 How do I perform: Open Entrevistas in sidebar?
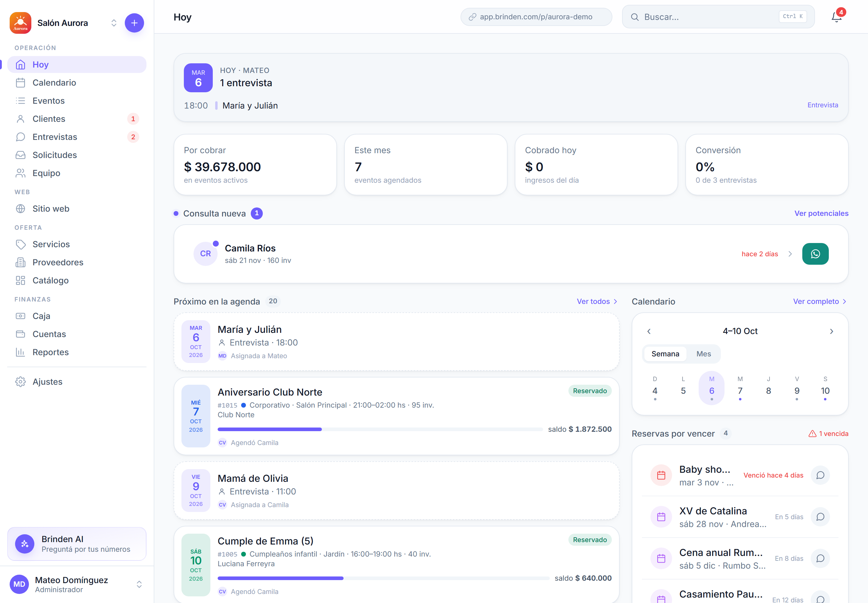coord(77,137)
